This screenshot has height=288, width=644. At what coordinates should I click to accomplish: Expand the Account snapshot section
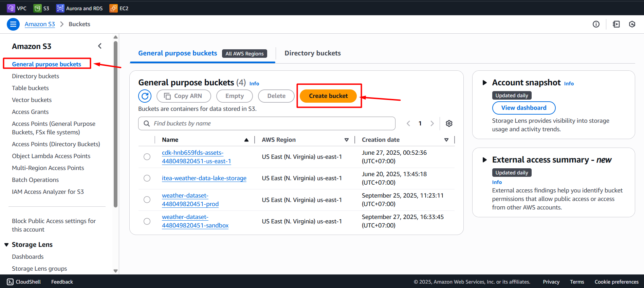click(x=485, y=83)
